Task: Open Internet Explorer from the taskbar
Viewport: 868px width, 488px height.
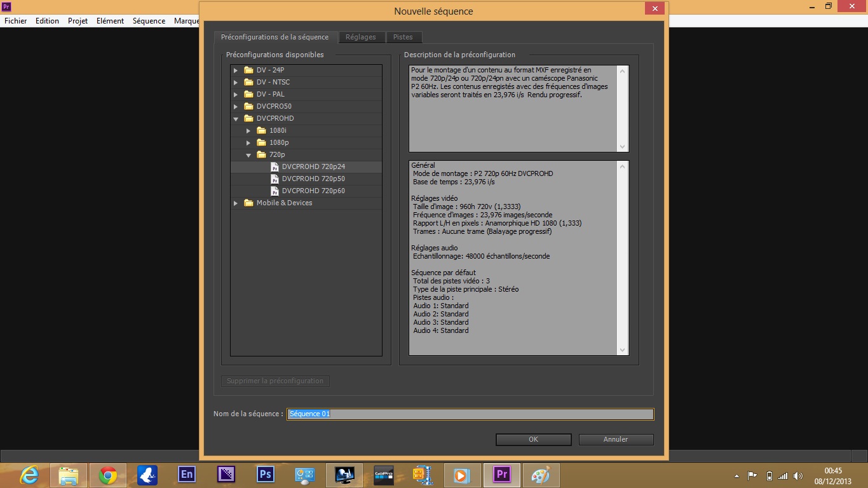Action: pyautogui.click(x=29, y=475)
